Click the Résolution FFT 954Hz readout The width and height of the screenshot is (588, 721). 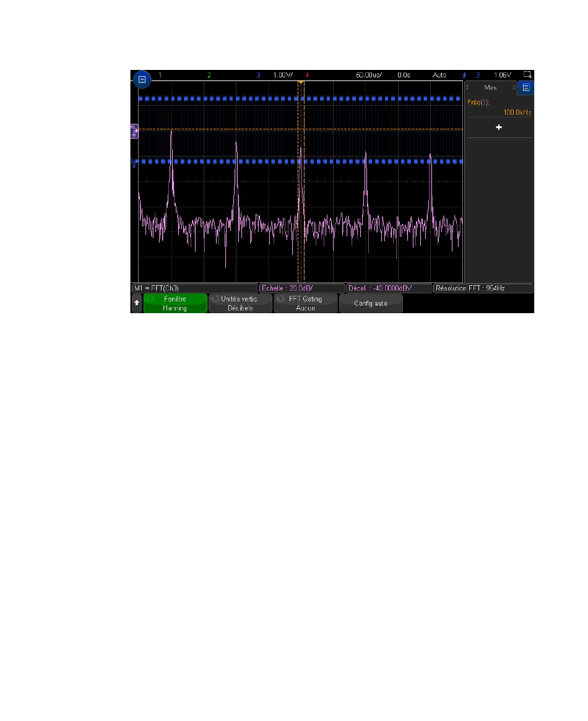tap(483, 288)
